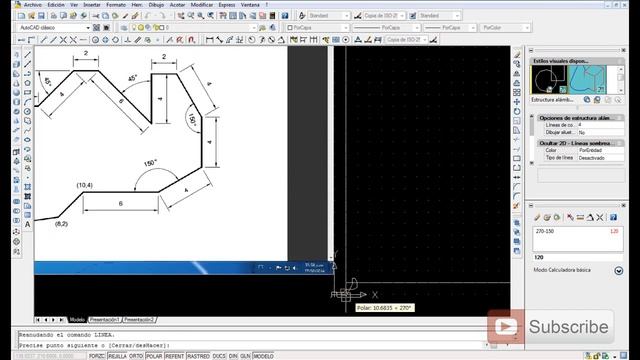Open the color control PorCapa swatch dropdown
The width and height of the screenshot is (640, 360).
tap(347, 28)
